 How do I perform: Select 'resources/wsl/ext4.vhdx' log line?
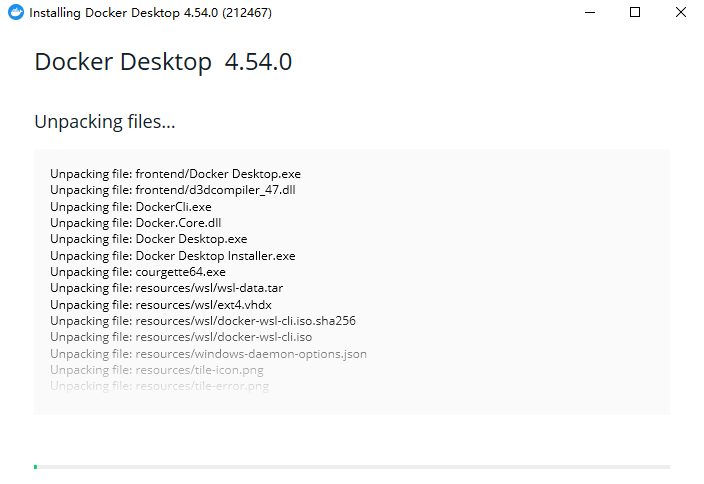point(161,305)
